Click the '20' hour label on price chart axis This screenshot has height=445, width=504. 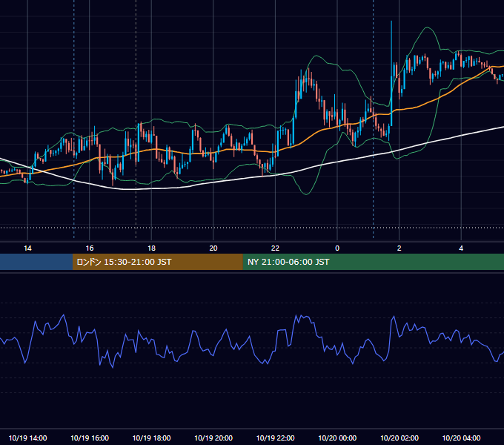tap(213, 248)
